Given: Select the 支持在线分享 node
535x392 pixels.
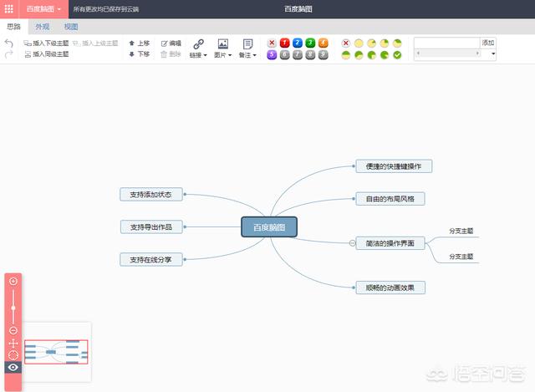Looking at the screenshot, I should (x=150, y=260).
